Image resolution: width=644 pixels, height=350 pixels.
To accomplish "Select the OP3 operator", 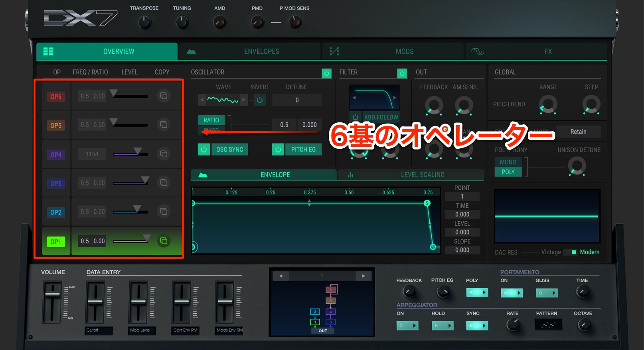I will pyautogui.click(x=56, y=183).
